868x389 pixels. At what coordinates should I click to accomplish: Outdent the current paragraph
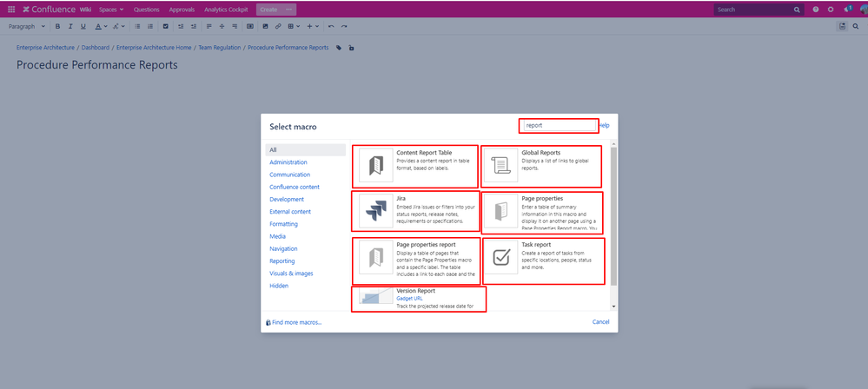tap(181, 26)
